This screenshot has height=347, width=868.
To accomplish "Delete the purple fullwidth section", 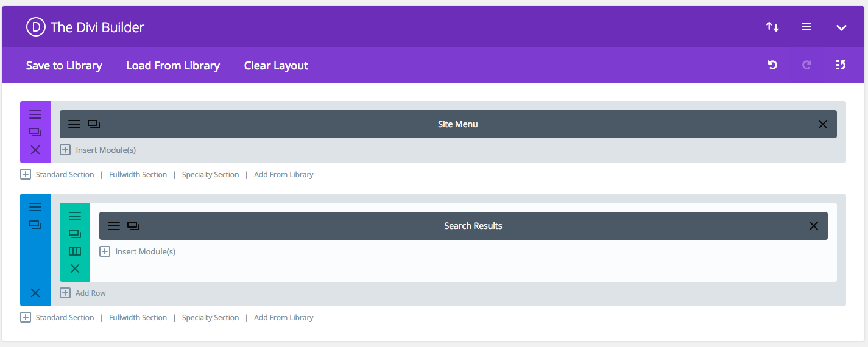I will click(35, 150).
